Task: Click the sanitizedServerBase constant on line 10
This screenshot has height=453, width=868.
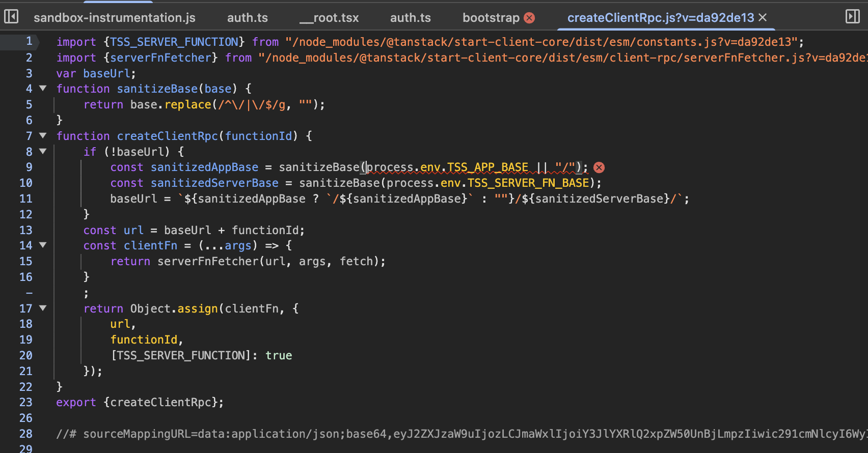Action: 214,183
